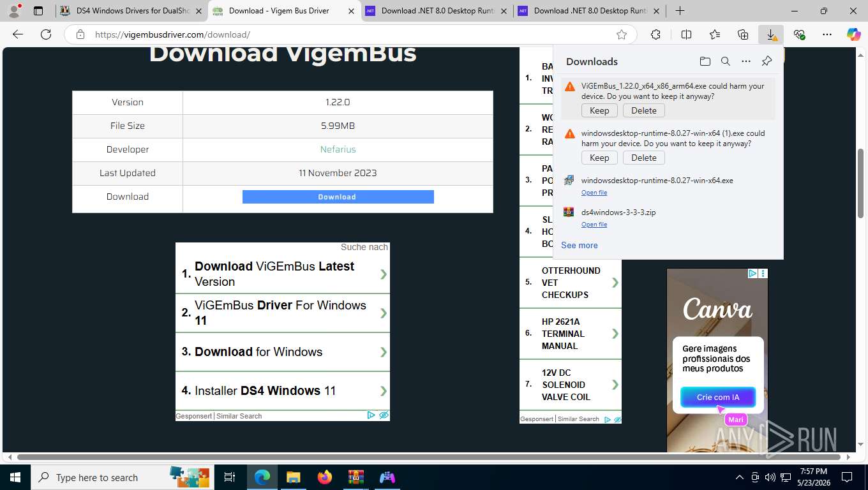This screenshot has height=490, width=868.
Task: Click the horizontal page scrollbar
Action: coord(428,457)
